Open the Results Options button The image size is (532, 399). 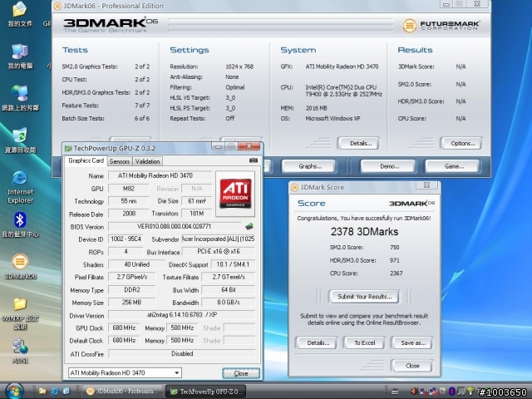462,143
